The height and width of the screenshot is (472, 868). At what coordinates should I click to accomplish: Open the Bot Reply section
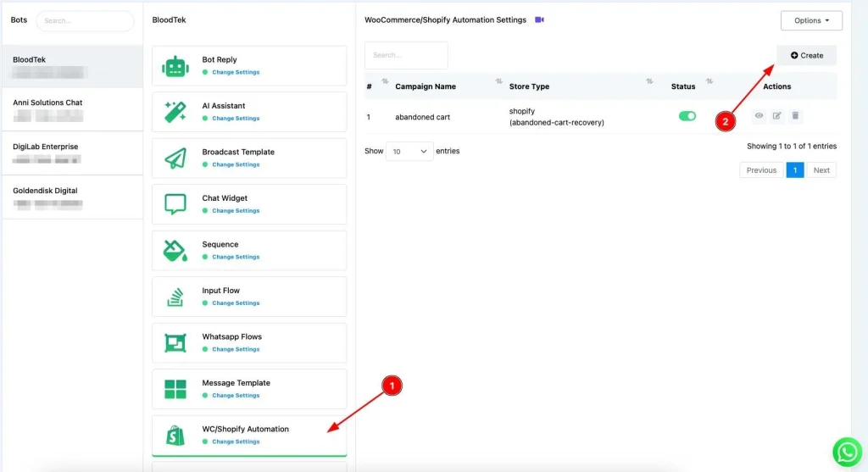249,66
